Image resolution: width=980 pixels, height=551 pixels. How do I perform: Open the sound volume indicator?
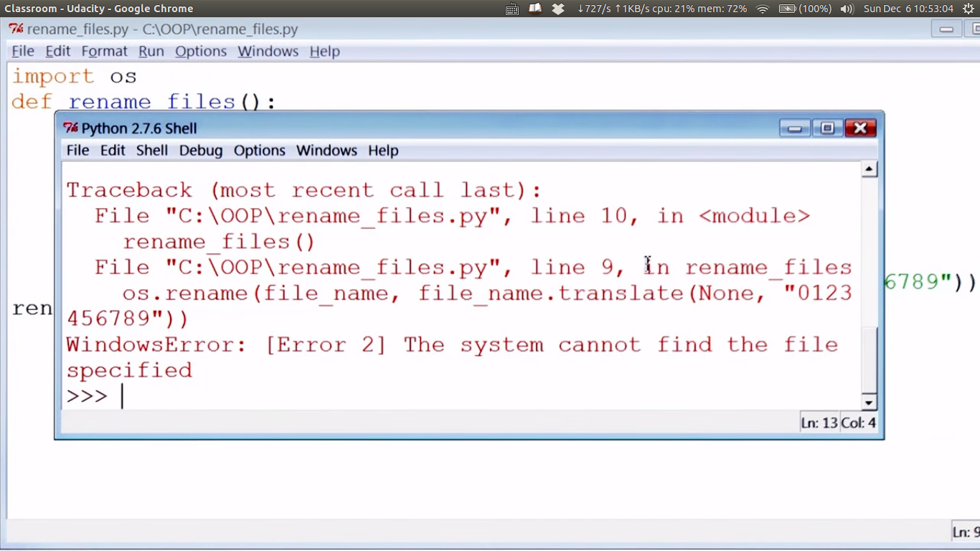(847, 9)
